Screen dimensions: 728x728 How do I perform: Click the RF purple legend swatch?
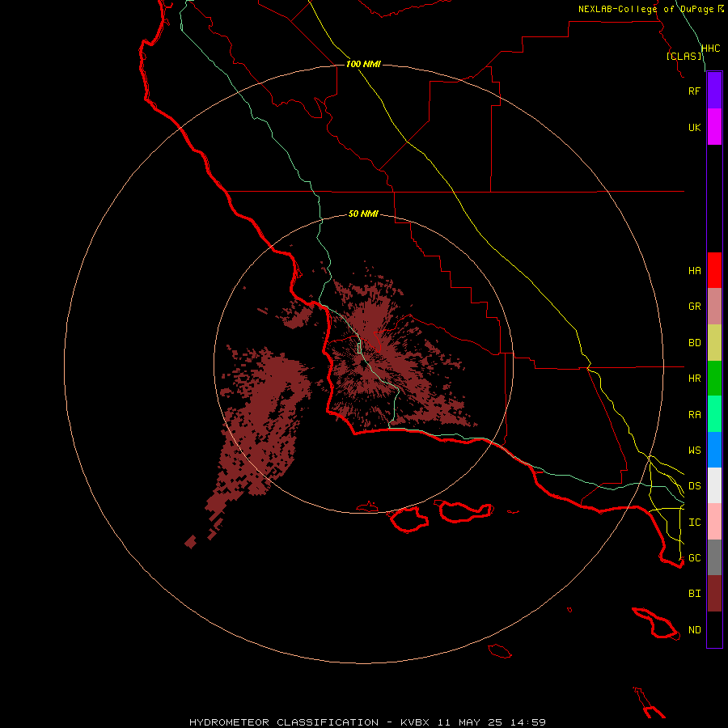[714, 91]
